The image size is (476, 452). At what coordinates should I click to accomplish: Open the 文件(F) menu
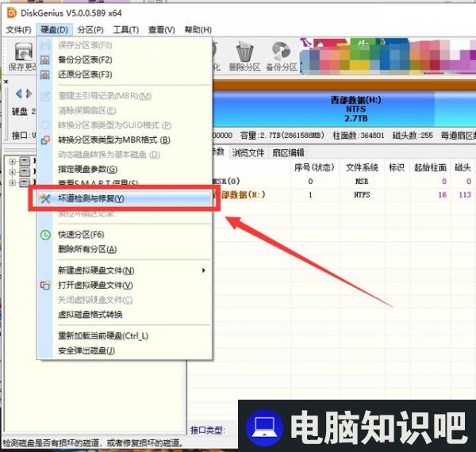[18, 29]
